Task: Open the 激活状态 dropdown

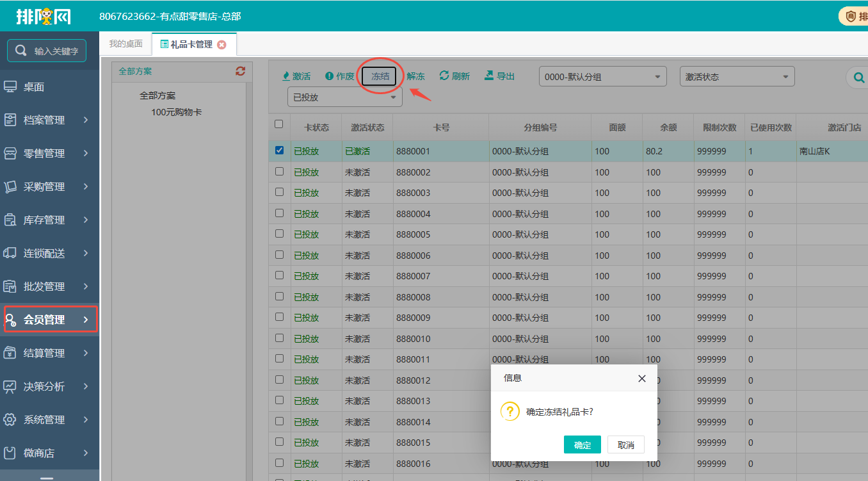Action: pyautogui.click(x=737, y=77)
